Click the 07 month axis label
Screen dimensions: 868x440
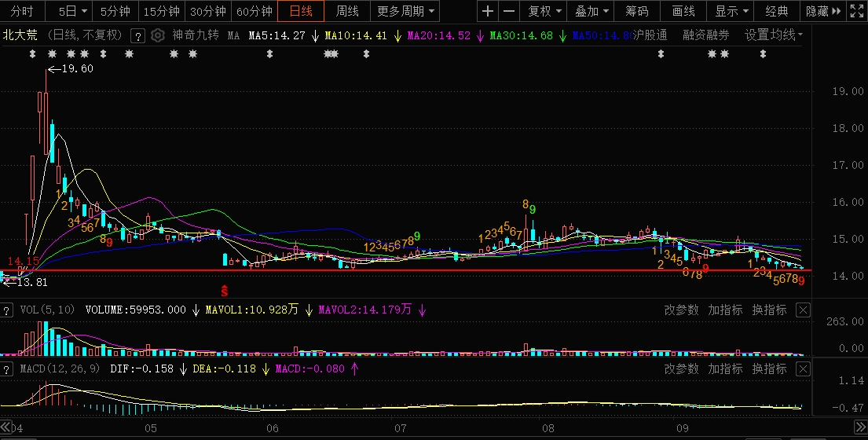pyautogui.click(x=401, y=428)
